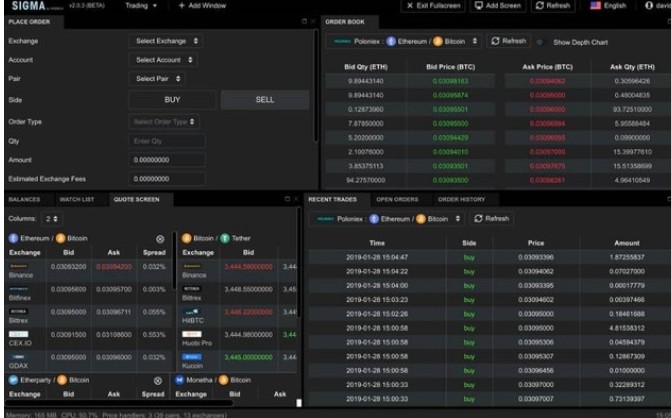Click the Quote Screen horizontal scrollbar
This screenshot has width=671, height=418.
coord(119,403)
